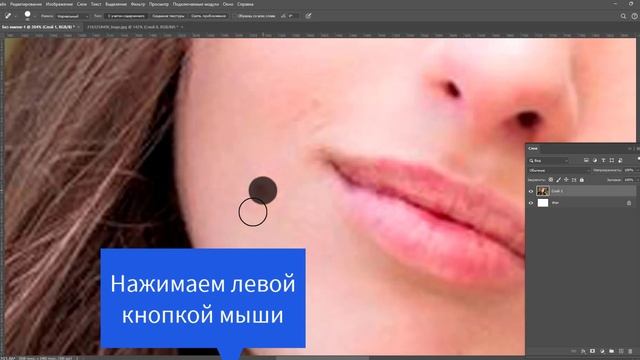Lock all padlock icon
Image resolution: width=640 pixels, height=360 pixels.
(582, 180)
